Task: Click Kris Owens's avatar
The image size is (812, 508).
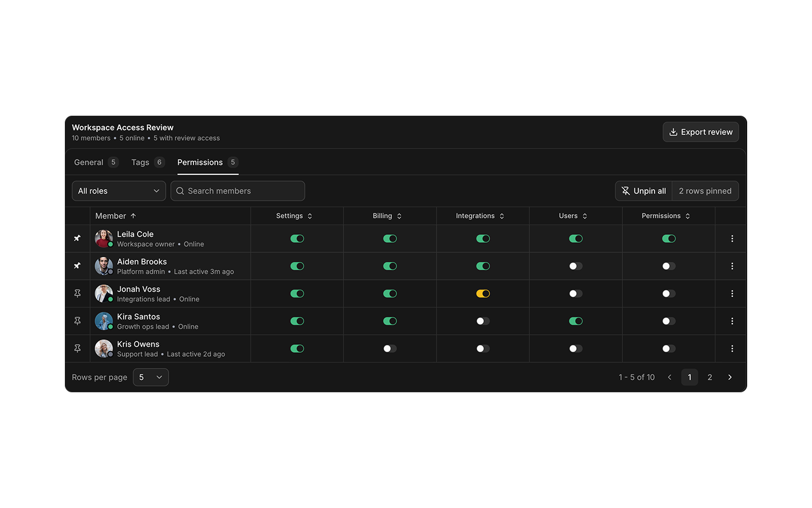Action: [104, 349]
